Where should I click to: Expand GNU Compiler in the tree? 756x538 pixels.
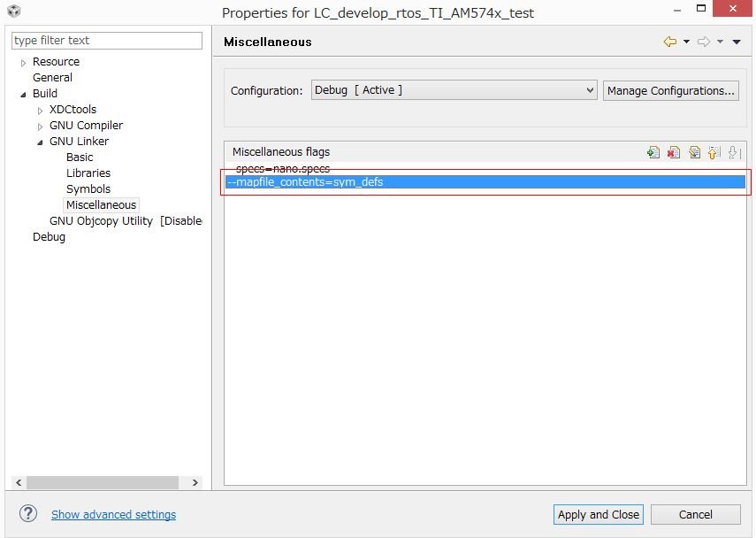(x=39, y=125)
